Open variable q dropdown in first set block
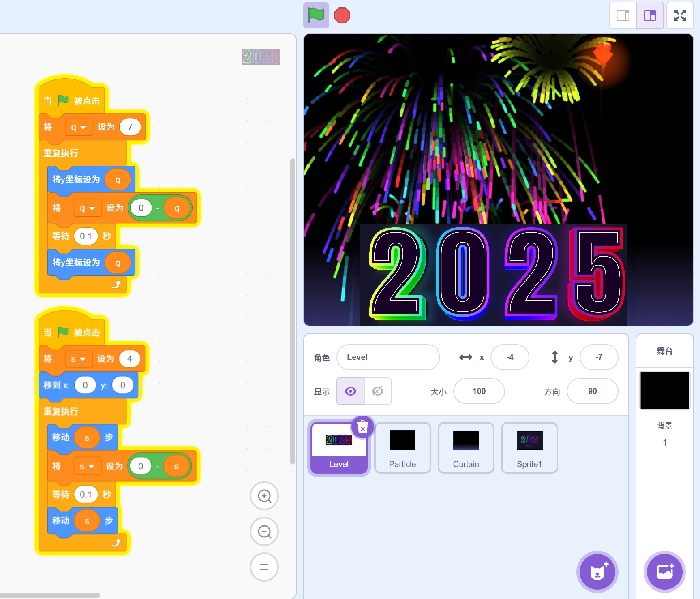The height and width of the screenshot is (599, 700). (x=79, y=127)
